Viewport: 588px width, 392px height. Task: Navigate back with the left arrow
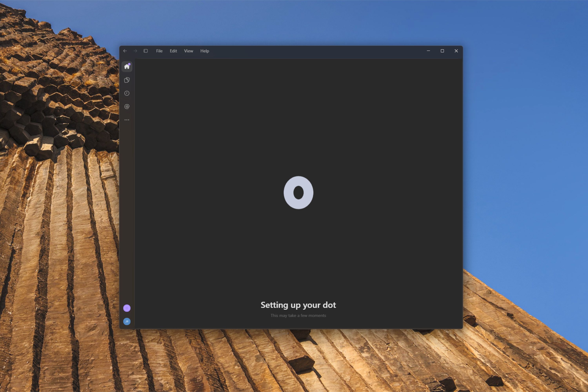(125, 51)
